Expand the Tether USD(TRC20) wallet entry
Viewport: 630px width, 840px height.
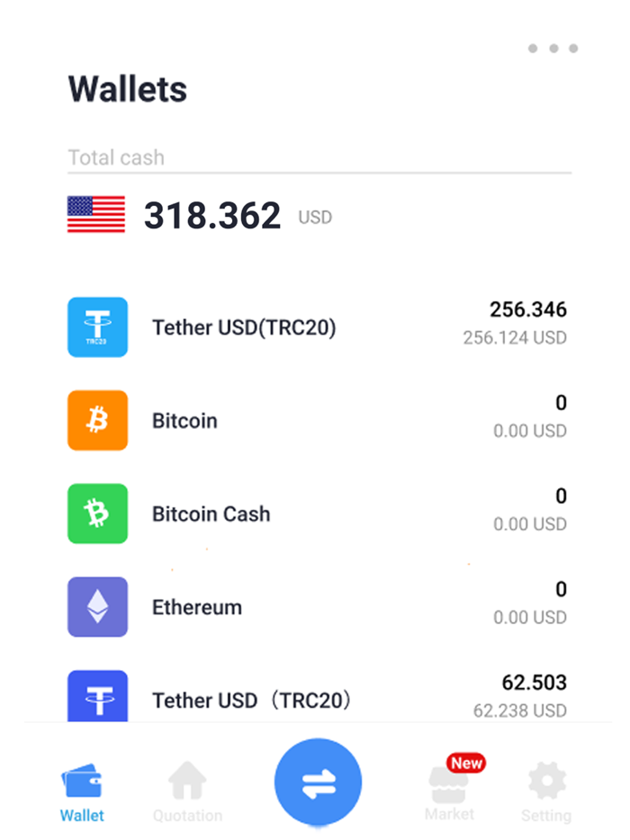315,326
